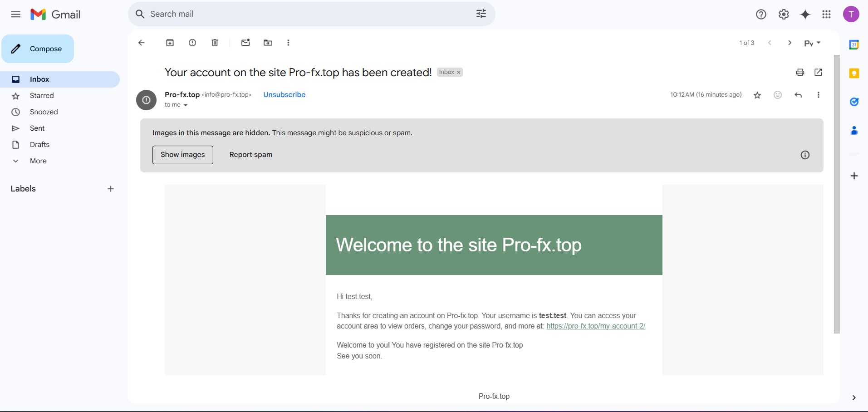Open the Inbox folder
Image resolution: width=868 pixels, height=412 pixels.
(60, 79)
